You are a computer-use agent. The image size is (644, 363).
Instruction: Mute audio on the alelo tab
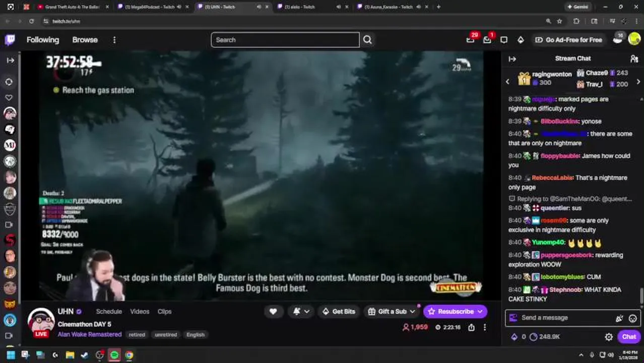(338, 7)
